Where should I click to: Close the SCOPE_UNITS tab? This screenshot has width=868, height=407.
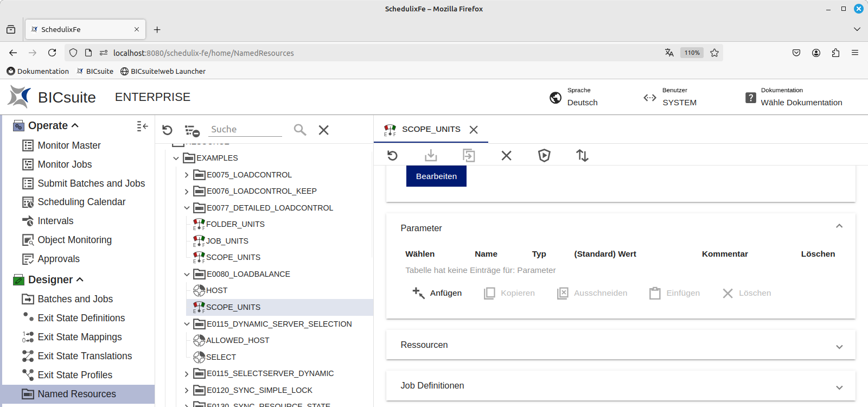474,130
